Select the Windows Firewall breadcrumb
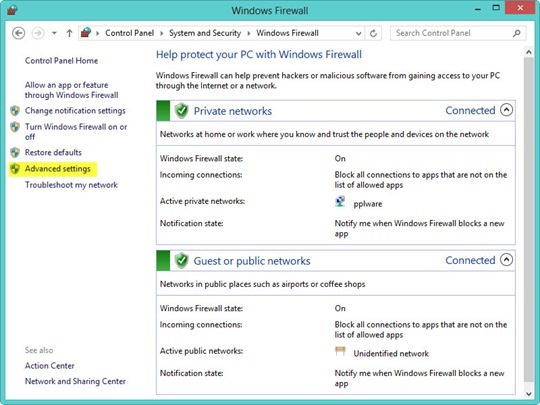The image size is (540, 405). click(287, 33)
